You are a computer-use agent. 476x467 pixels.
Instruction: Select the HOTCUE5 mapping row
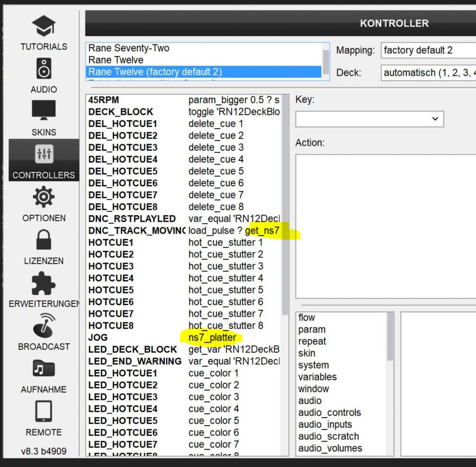184,290
